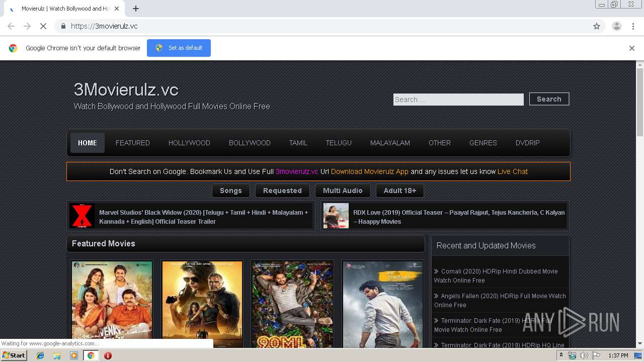The height and width of the screenshot is (362, 644).
Task: Open the BOLLYWOOD menu
Action: point(250,143)
